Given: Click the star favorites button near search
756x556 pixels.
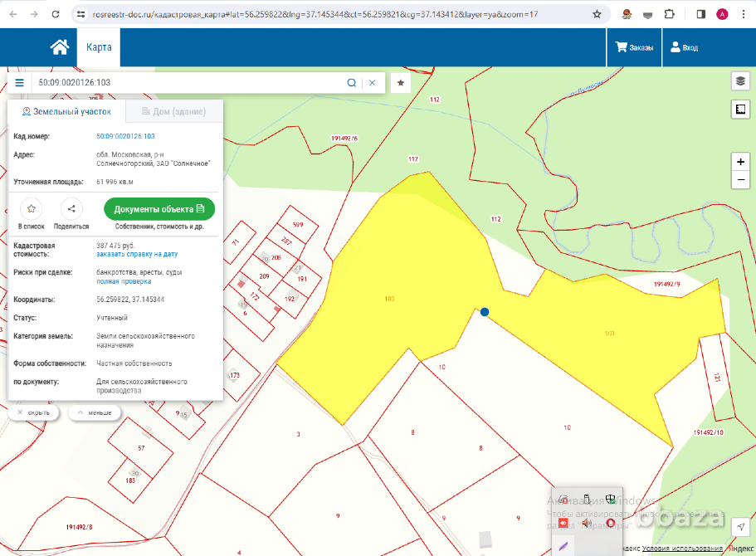Looking at the screenshot, I should pos(401,83).
